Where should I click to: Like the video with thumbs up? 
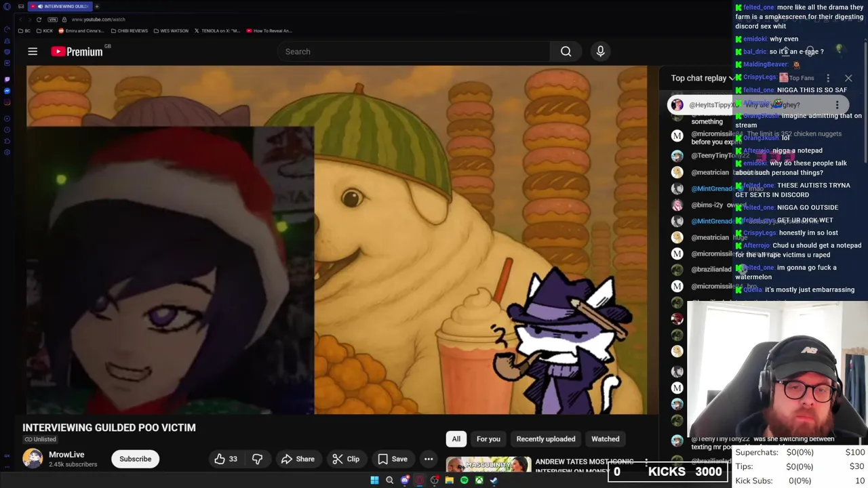[x=225, y=459]
